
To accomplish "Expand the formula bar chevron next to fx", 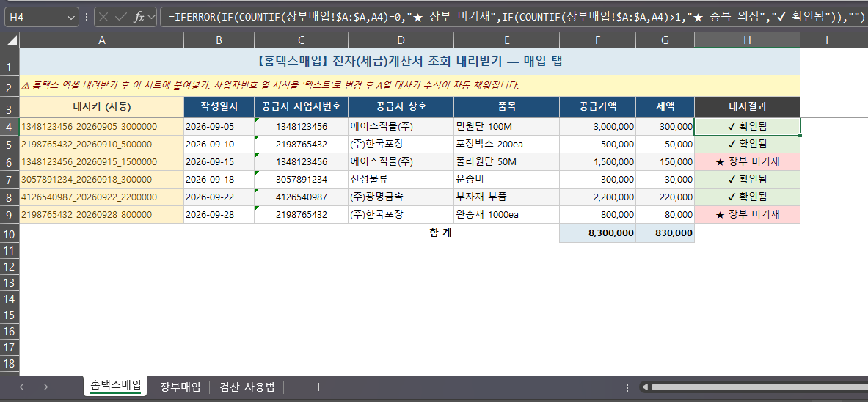I will click(x=151, y=17).
